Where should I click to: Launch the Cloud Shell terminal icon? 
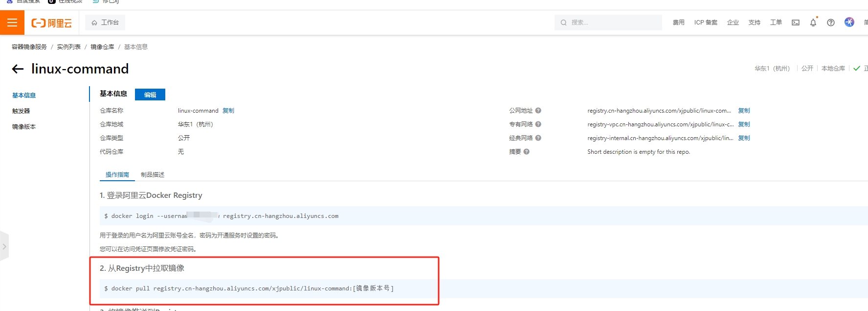tap(796, 23)
